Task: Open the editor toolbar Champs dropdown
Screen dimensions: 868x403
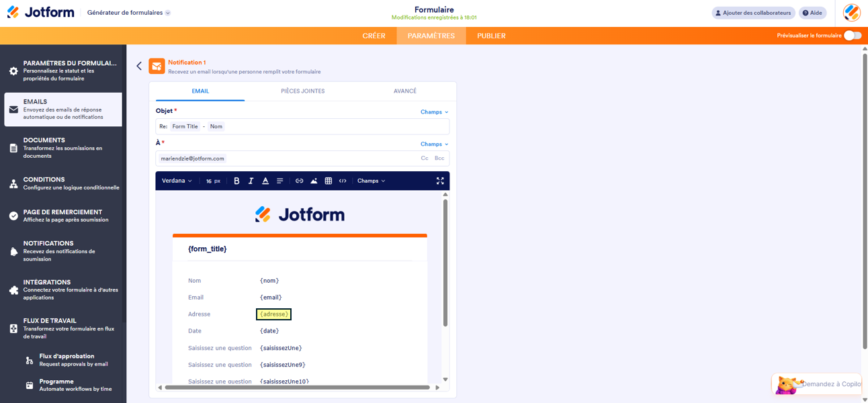Action: (372, 181)
